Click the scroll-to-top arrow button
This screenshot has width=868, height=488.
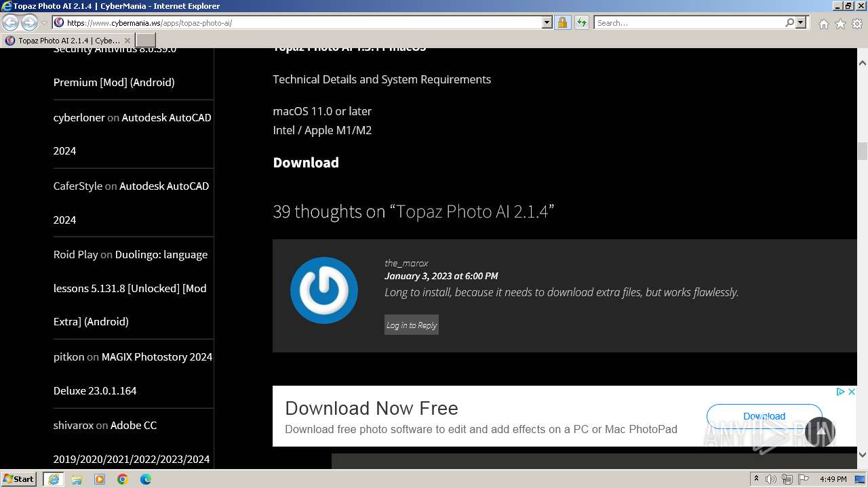coord(819,431)
